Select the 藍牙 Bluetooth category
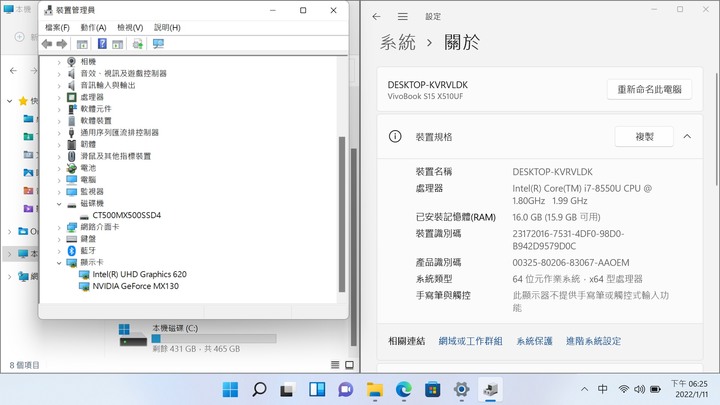The width and height of the screenshot is (720, 405). coord(88,250)
